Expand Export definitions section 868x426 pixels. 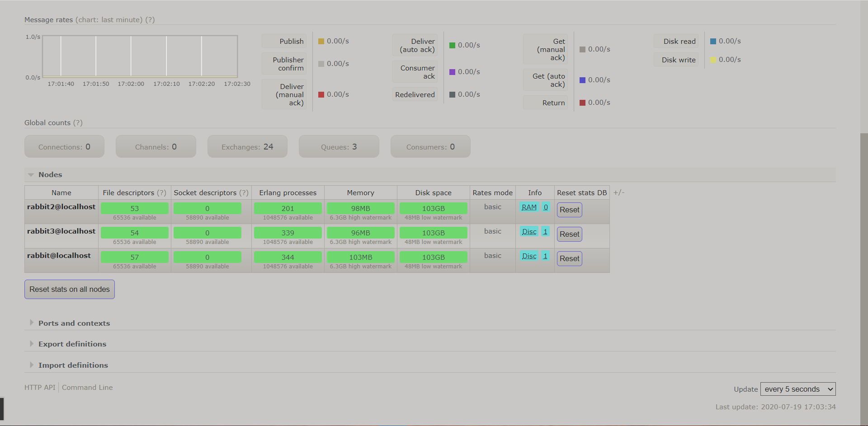point(72,344)
